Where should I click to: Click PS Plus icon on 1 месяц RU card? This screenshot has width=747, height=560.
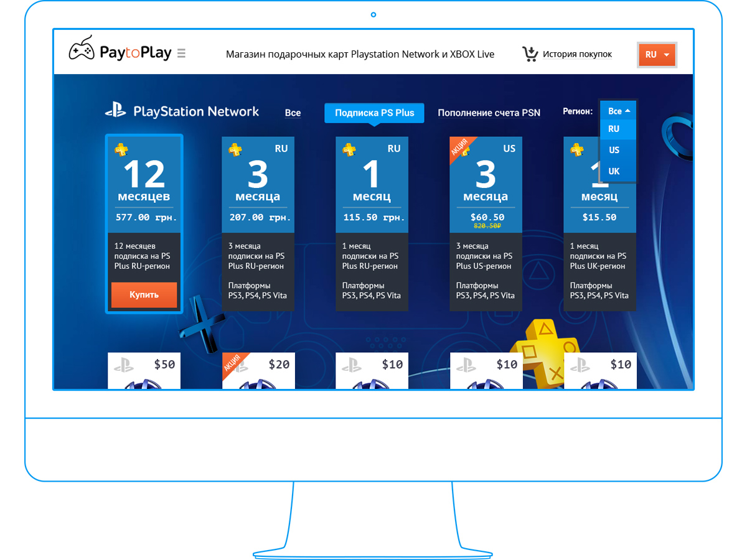pyautogui.click(x=349, y=149)
